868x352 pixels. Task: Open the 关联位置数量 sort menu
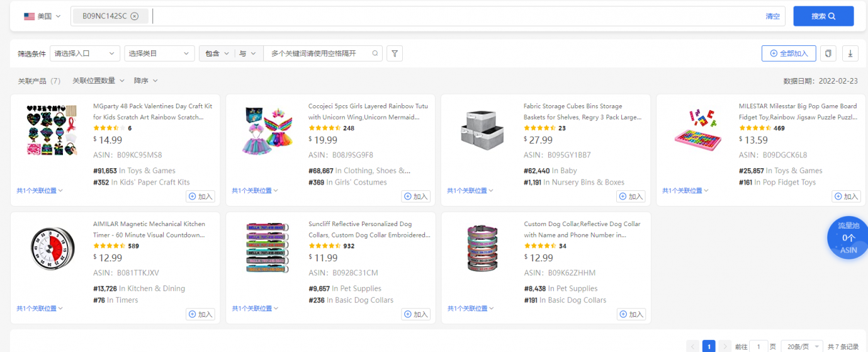(x=98, y=81)
